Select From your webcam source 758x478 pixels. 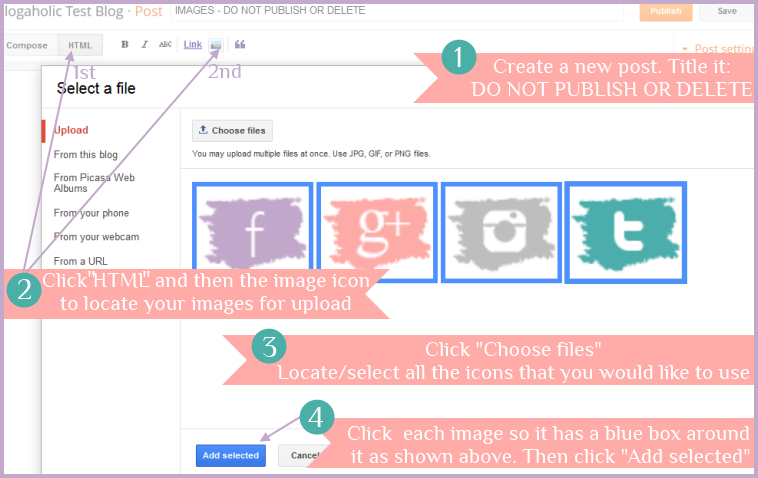click(x=96, y=237)
